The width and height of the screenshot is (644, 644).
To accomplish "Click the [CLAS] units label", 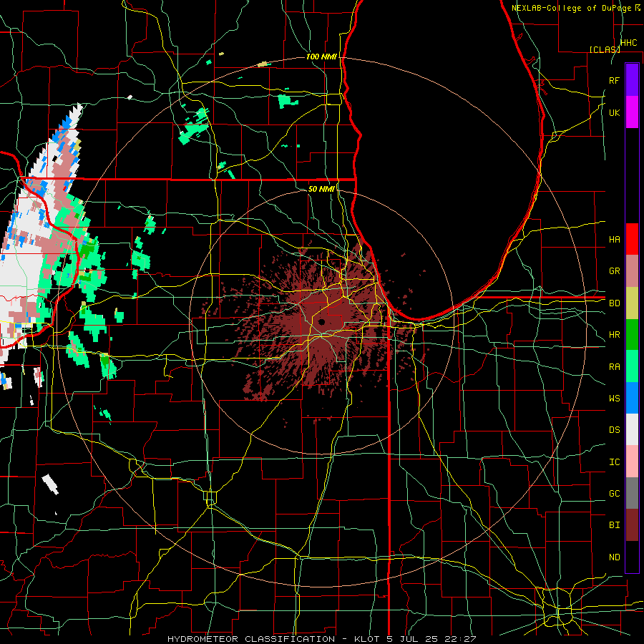I will (605, 49).
